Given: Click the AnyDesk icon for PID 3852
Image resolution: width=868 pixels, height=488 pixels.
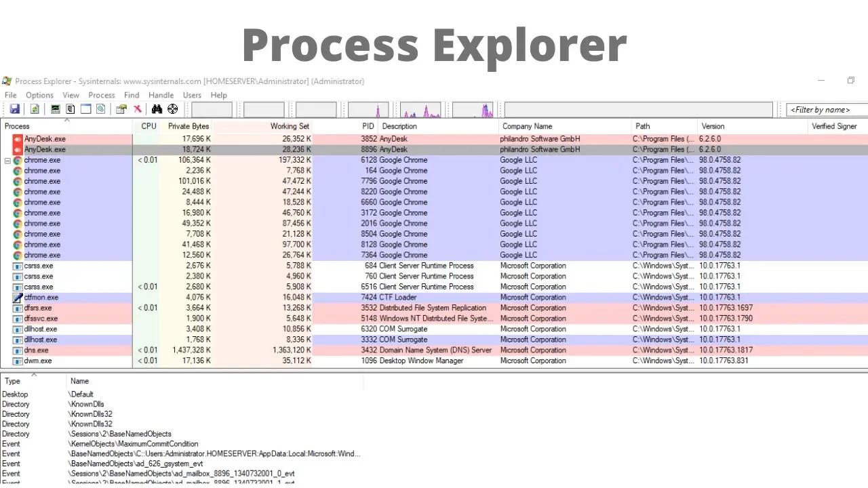Looking at the screenshot, I should pos(18,139).
